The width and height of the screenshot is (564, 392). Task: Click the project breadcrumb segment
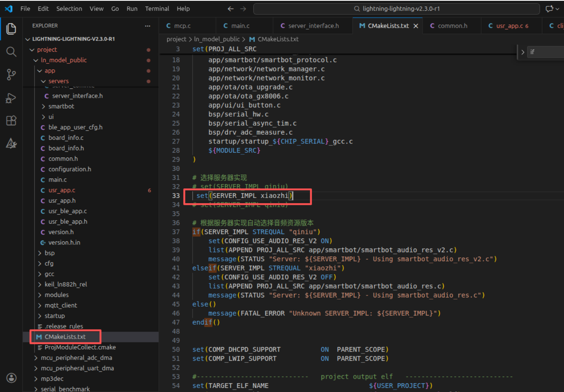click(x=176, y=39)
